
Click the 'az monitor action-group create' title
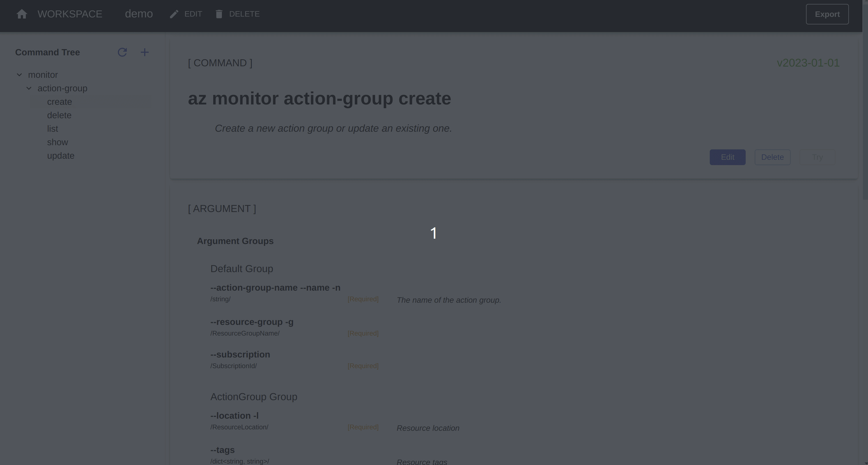pyautogui.click(x=320, y=99)
